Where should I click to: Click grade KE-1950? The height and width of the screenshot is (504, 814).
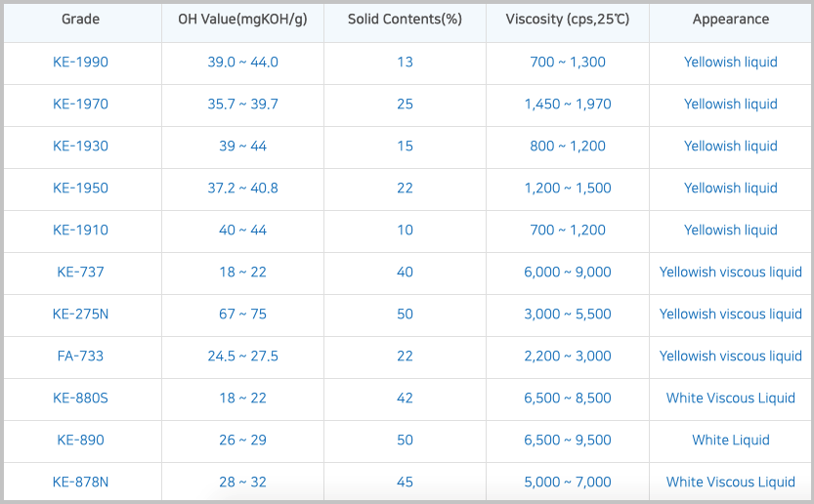coord(81,188)
